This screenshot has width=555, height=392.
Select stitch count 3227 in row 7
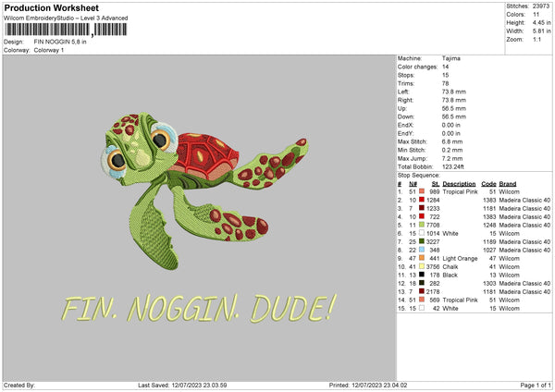click(433, 242)
